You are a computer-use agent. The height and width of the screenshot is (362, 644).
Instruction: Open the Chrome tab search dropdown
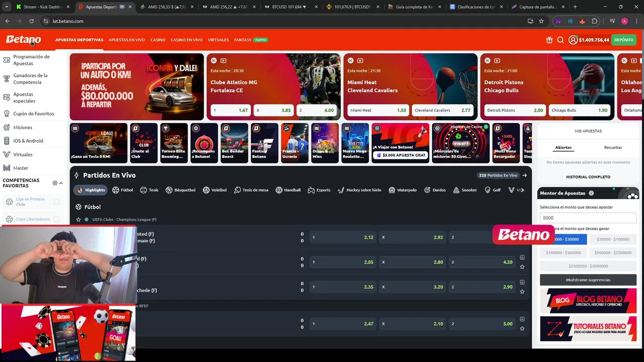[x=7, y=7]
